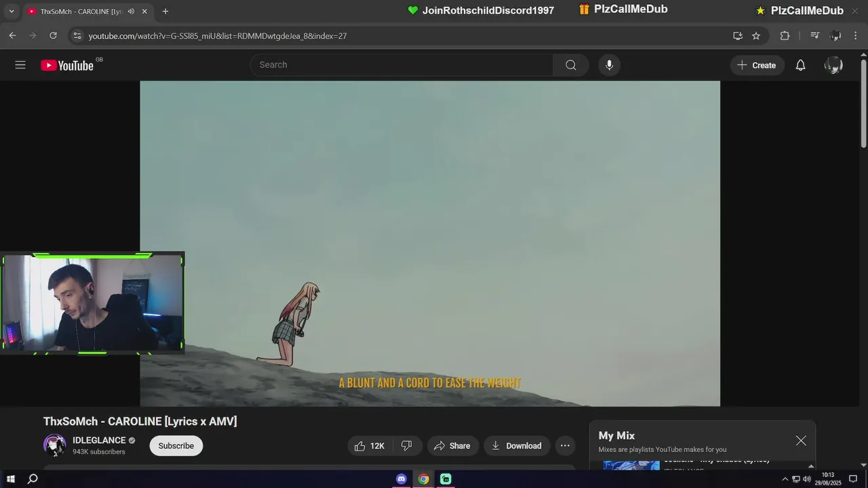Viewport: 868px width, 488px height.
Task: Click video title ThxSoMch - CAROLINE
Action: [140, 422]
